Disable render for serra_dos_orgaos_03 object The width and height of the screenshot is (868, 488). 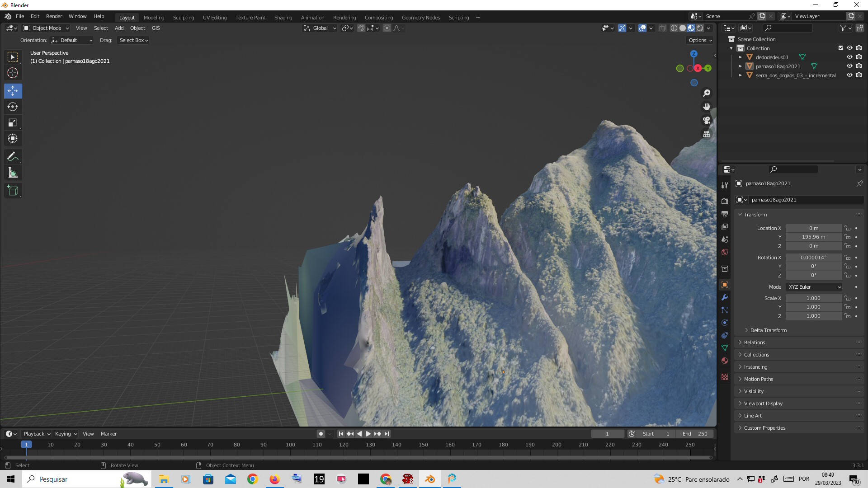[859, 75]
